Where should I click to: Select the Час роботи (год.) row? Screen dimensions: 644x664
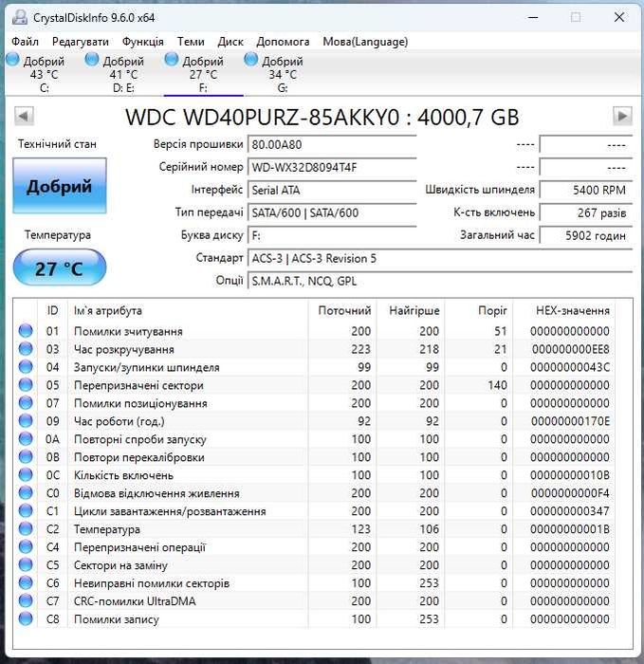(x=314, y=421)
